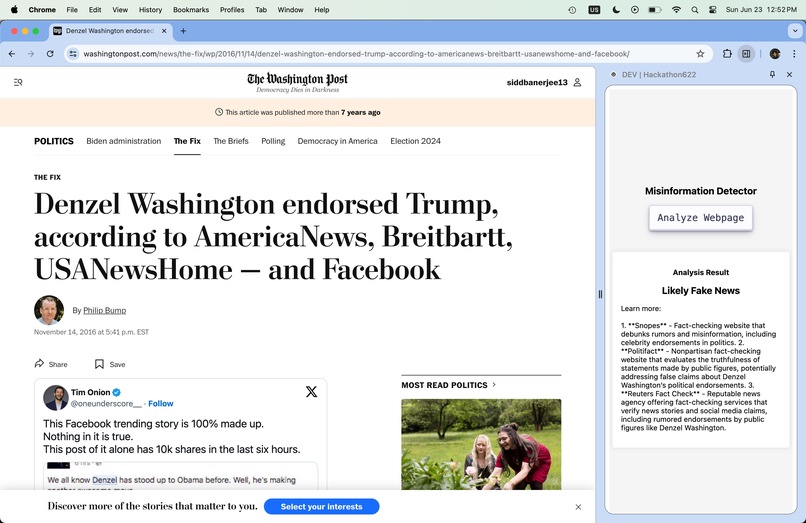
Task: Expand the tab search dropdown arrow
Action: (794, 31)
